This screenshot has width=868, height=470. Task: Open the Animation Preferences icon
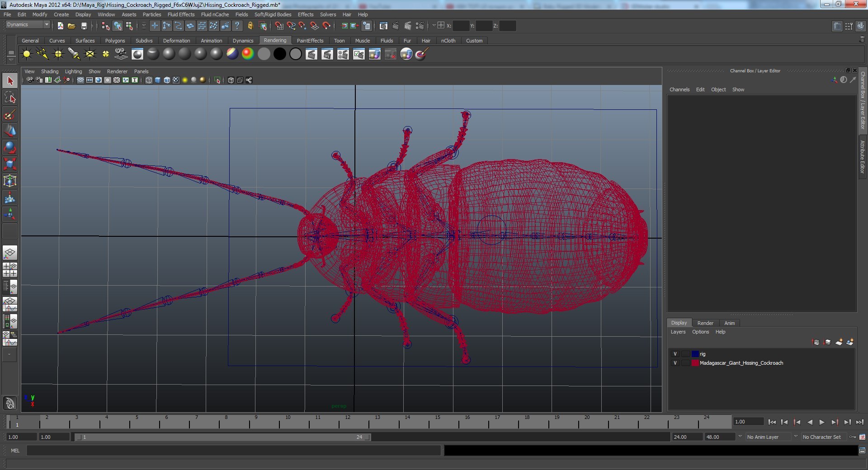click(x=863, y=437)
